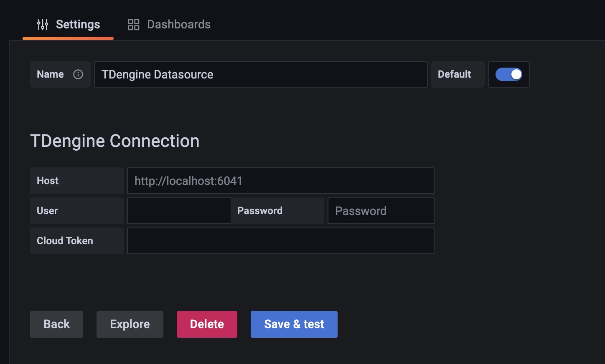Click the empty User input field
This screenshot has width=605, height=364.
pyautogui.click(x=179, y=211)
